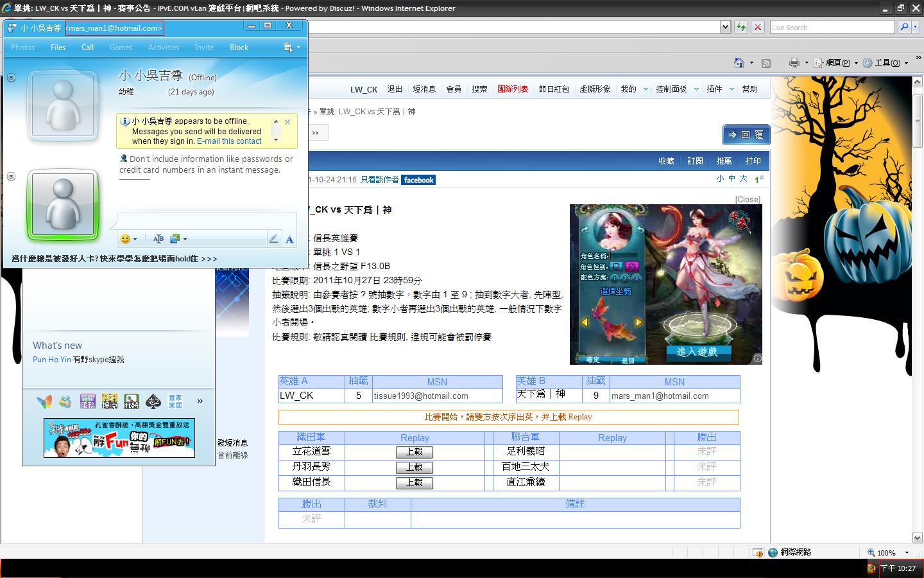Click Files in the chat menu
The height and width of the screenshot is (578, 924).
[58, 48]
